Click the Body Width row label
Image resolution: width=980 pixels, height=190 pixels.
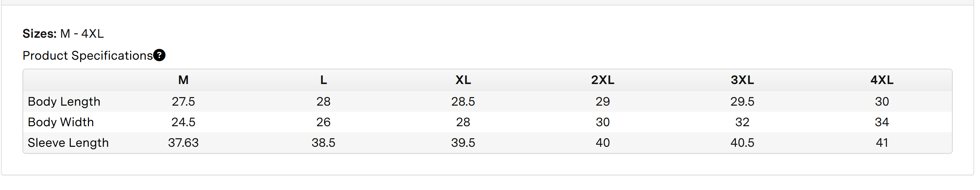[x=61, y=122]
